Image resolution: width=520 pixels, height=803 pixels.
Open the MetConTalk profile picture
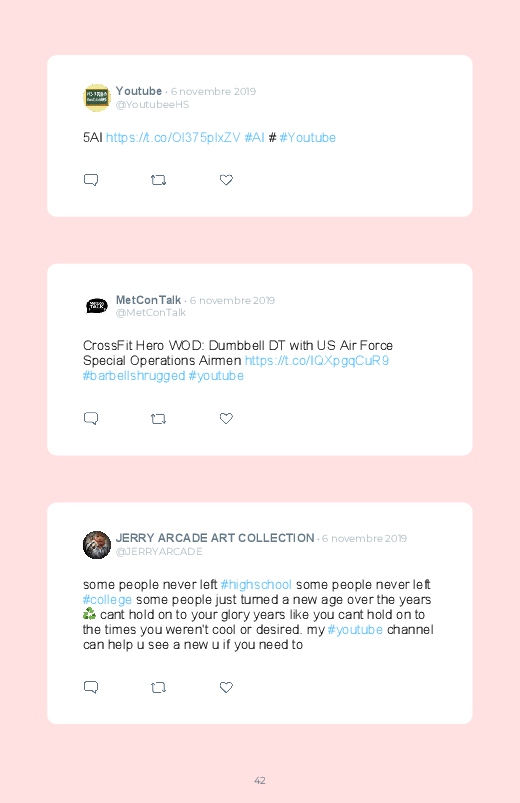click(97, 306)
